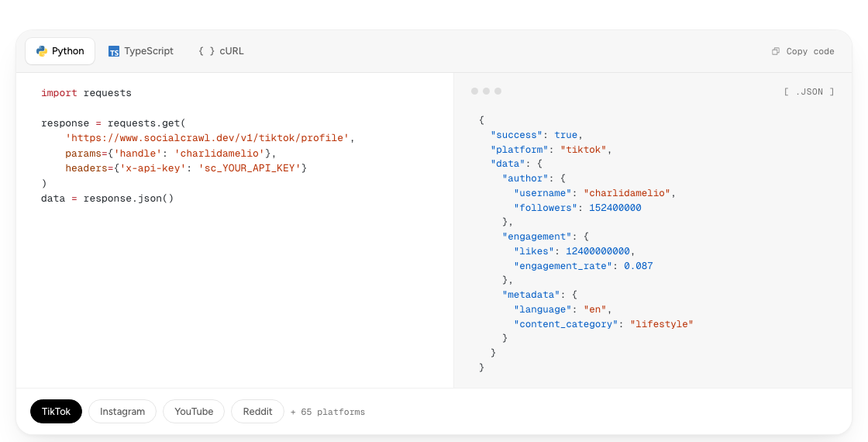Click the "language": "en" JSON line
The width and height of the screenshot is (868, 442).
coord(563,309)
